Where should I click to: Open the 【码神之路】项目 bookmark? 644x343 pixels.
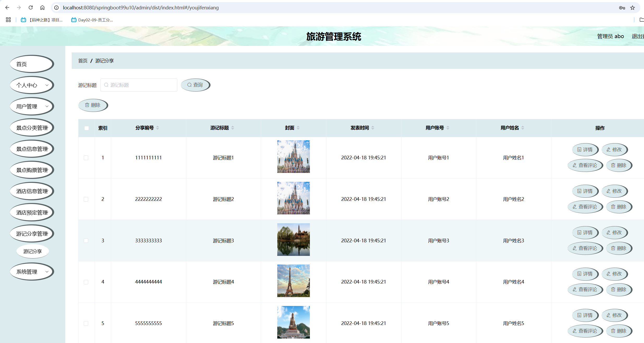tap(42, 20)
